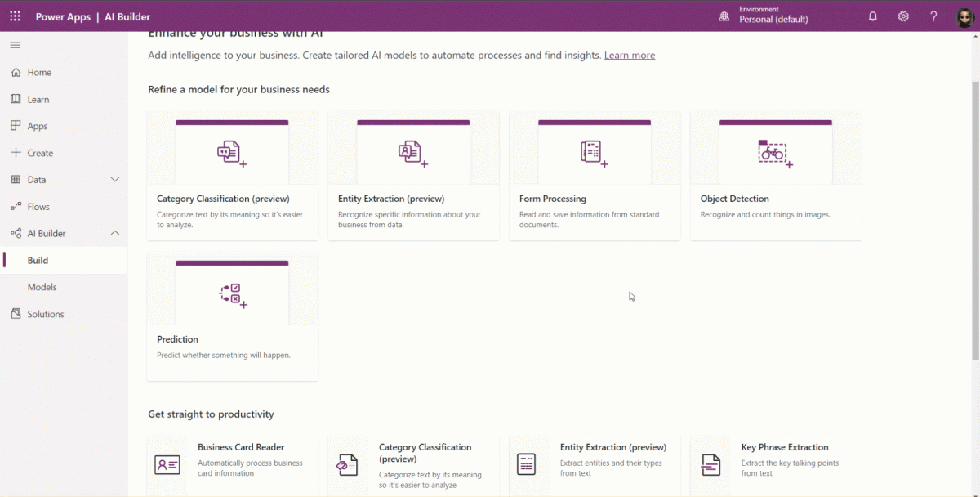Screen dimensions: 980x497
Task: Click the Flows connector icon
Action: pos(16,207)
